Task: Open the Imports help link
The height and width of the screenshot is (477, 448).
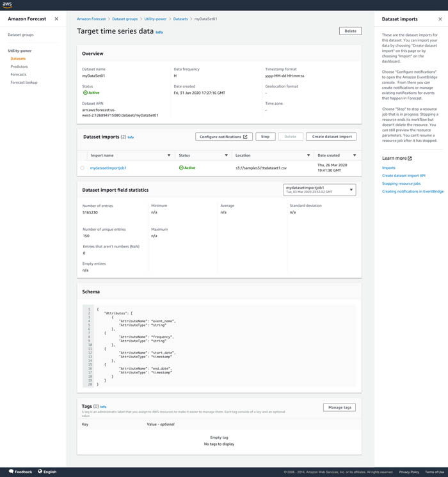Action: click(388, 168)
